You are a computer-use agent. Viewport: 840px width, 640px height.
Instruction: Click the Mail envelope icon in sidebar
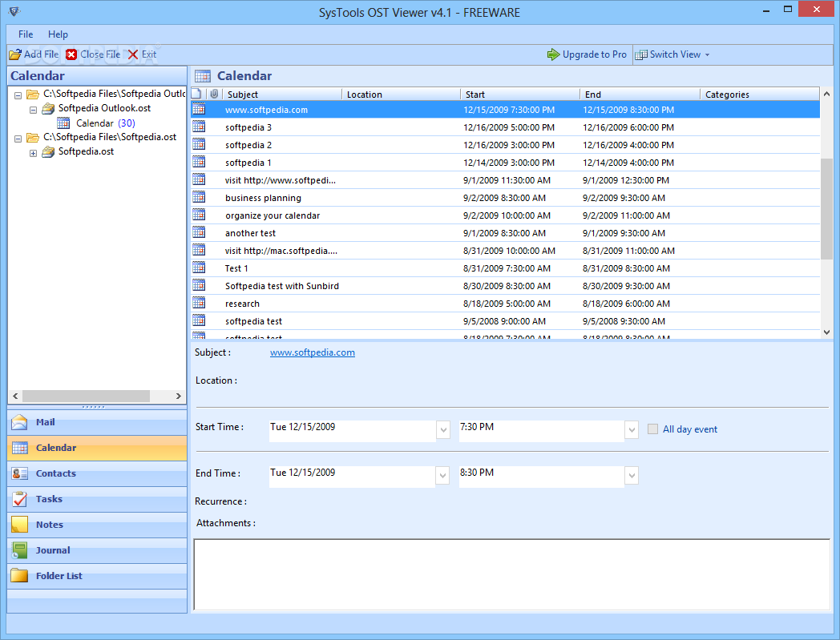tap(20, 422)
